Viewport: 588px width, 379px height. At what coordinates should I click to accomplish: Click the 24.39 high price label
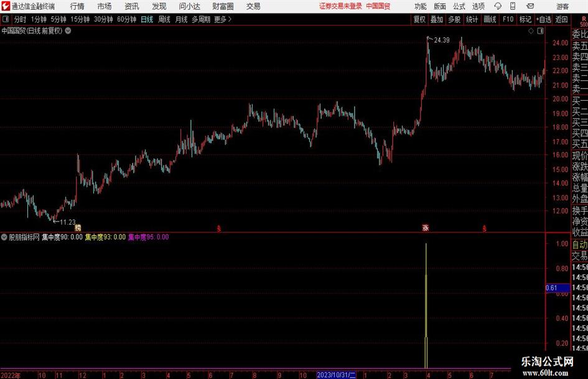click(441, 40)
